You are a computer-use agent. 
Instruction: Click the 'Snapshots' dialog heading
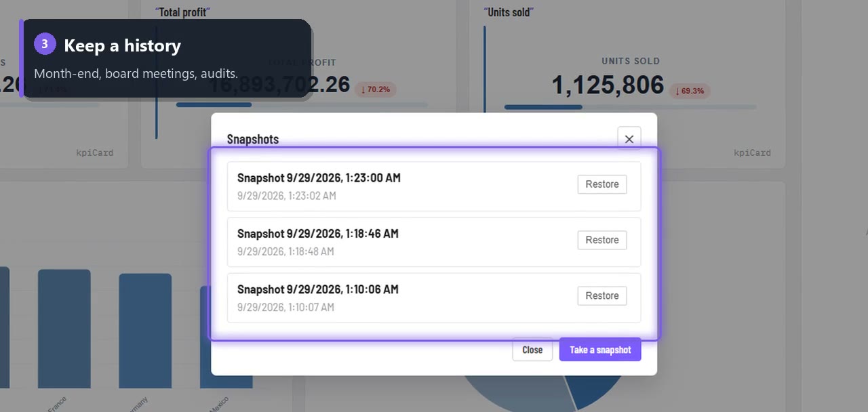point(253,139)
